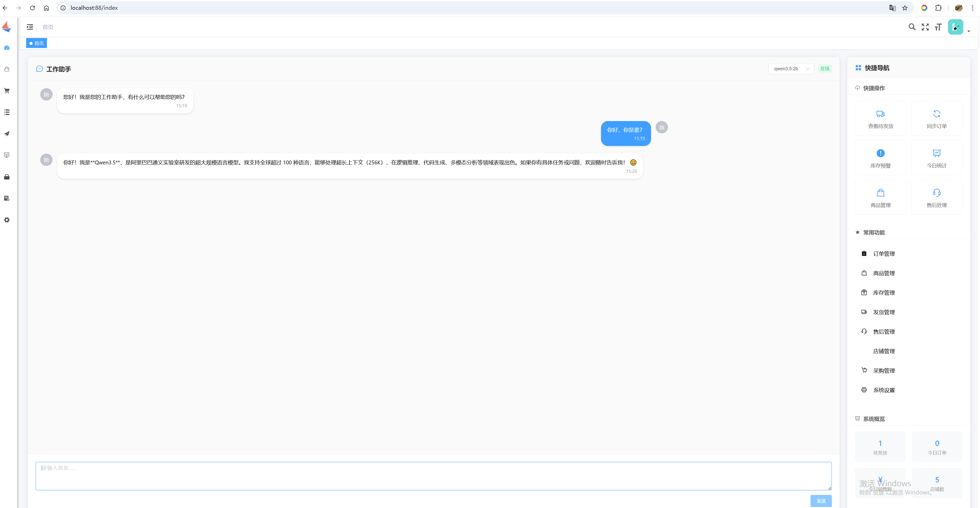The height and width of the screenshot is (508, 980).
Task: Click browser translate page icon
Action: pyautogui.click(x=892, y=8)
